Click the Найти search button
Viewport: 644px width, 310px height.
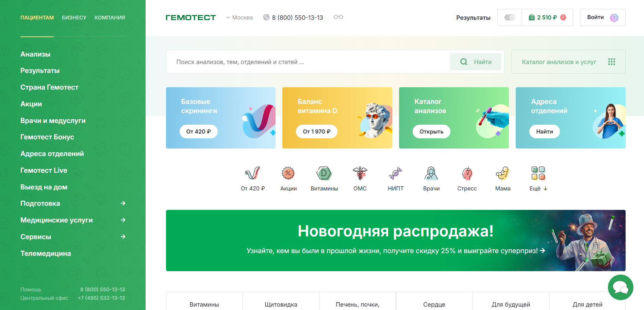click(x=476, y=62)
